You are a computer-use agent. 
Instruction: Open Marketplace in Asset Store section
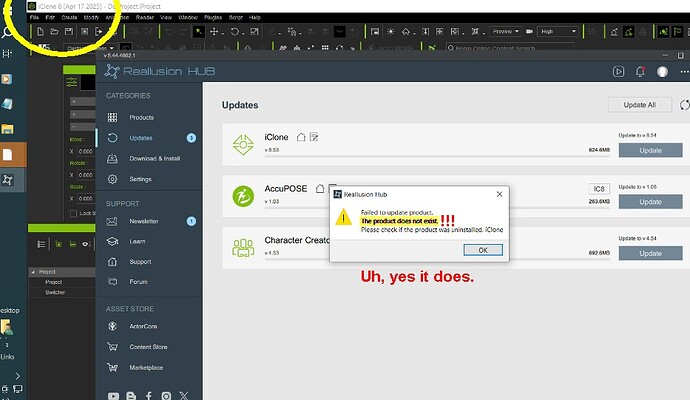click(x=146, y=368)
